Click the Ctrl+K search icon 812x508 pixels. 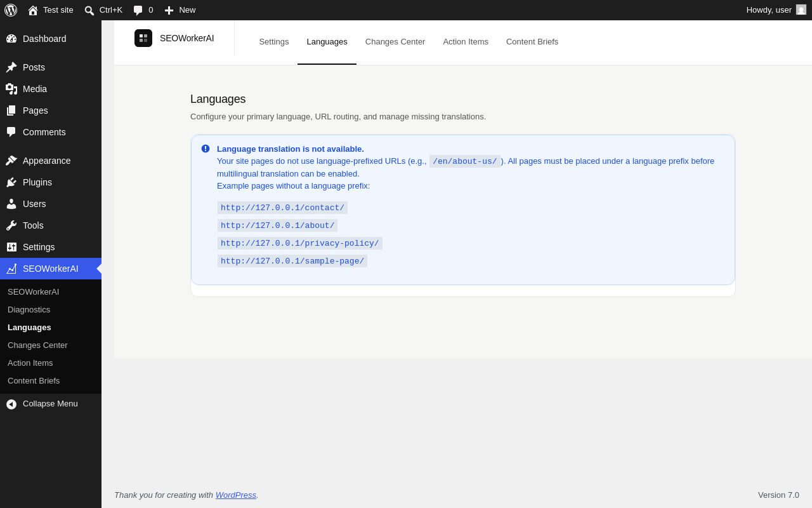coord(89,10)
